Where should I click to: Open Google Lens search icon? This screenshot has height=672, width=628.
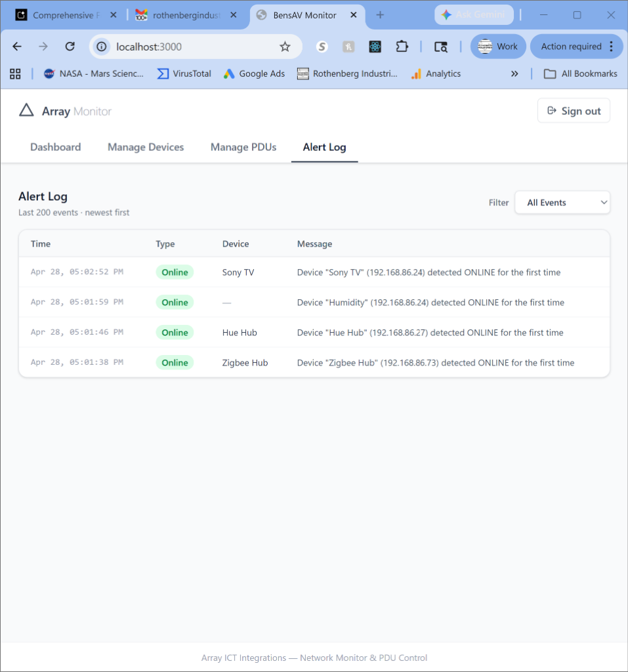pyautogui.click(x=441, y=47)
